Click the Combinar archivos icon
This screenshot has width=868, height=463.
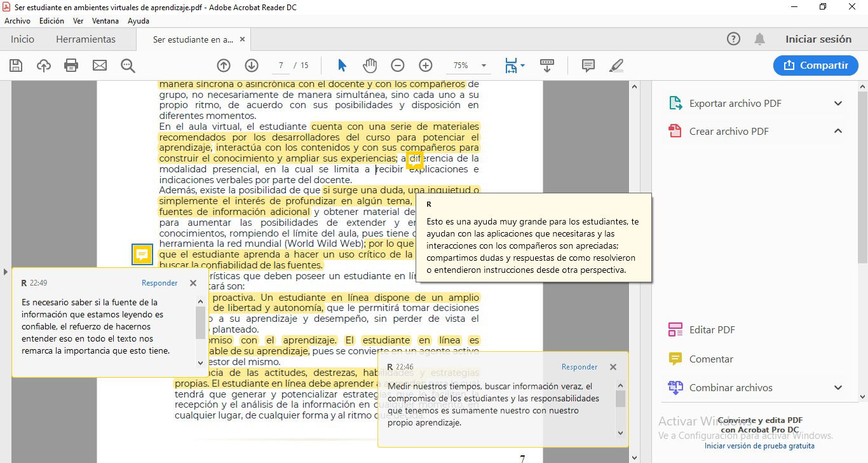(675, 387)
